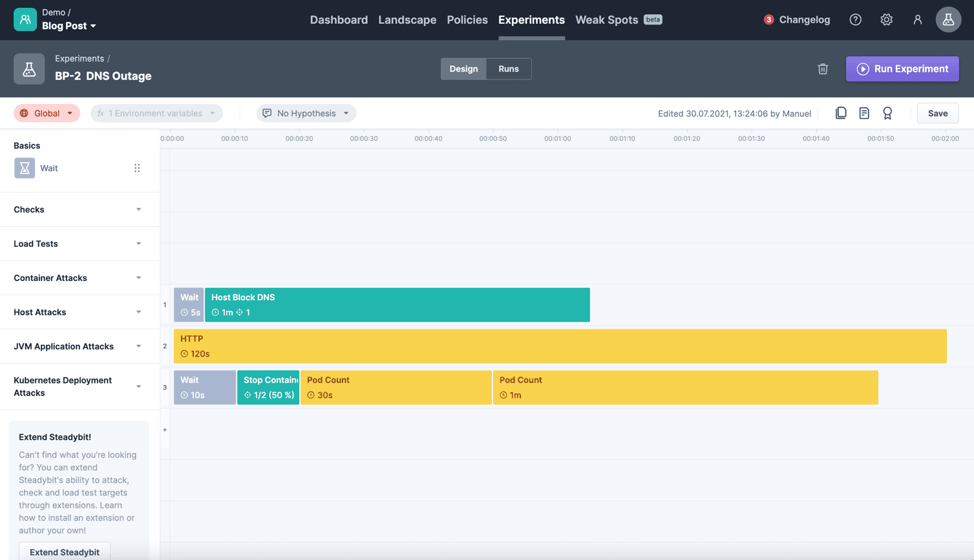Viewport: 974px width, 560px height.
Task: Open settings gear icon in header
Action: click(886, 20)
